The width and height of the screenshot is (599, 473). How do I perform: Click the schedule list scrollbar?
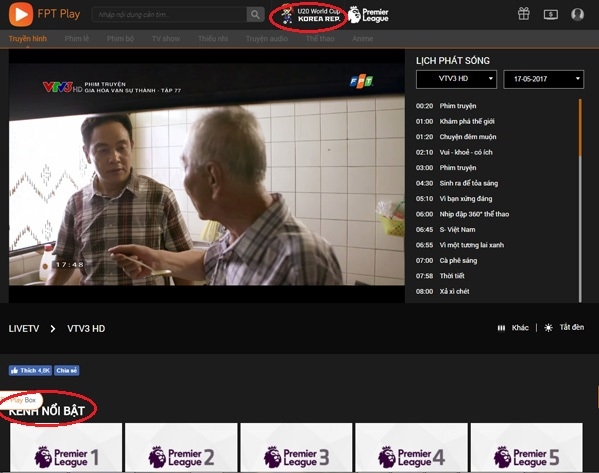point(580,201)
